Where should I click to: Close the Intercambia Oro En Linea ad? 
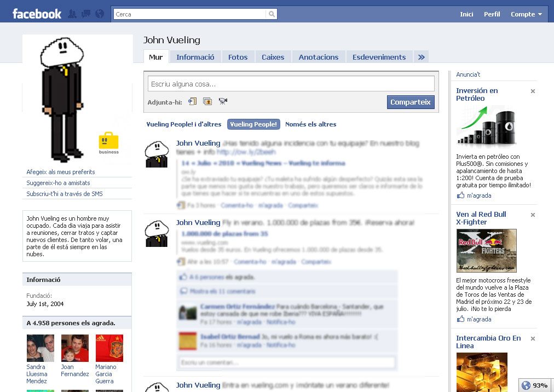pos(533,339)
